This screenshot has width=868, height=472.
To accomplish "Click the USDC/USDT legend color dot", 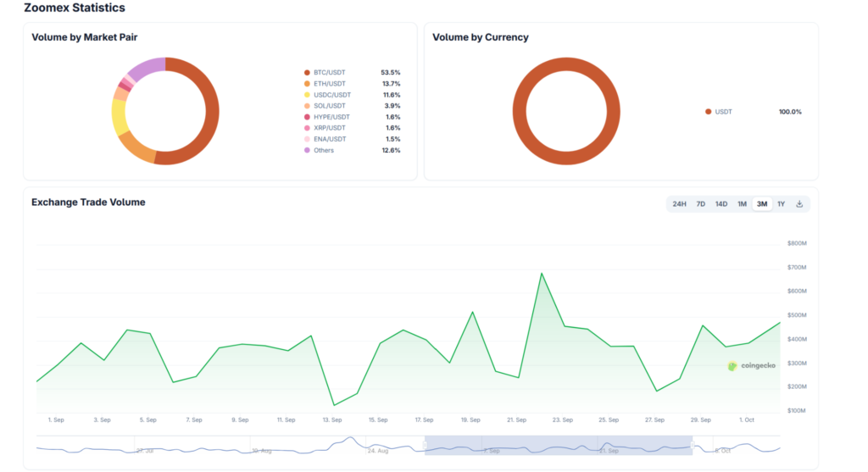I will (x=307, y=95).
